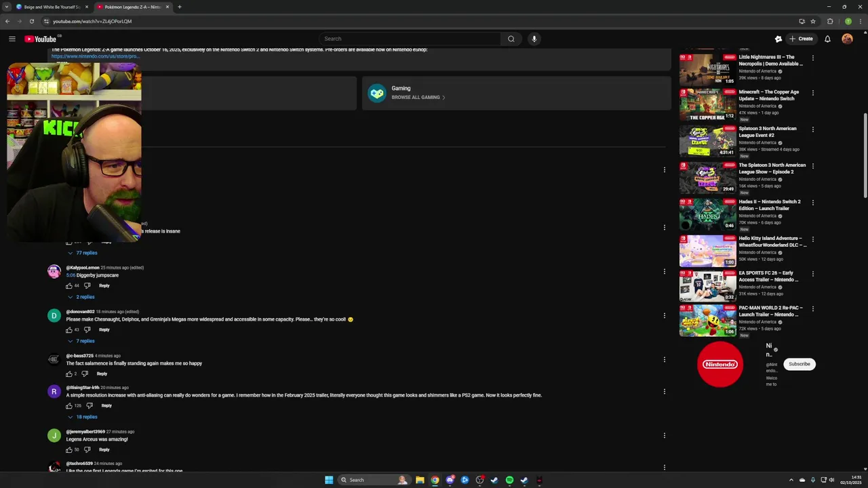Reply to the KalypsoLemon comment
The height and width of the screenshot is (488, 868).
coord(104,286)
